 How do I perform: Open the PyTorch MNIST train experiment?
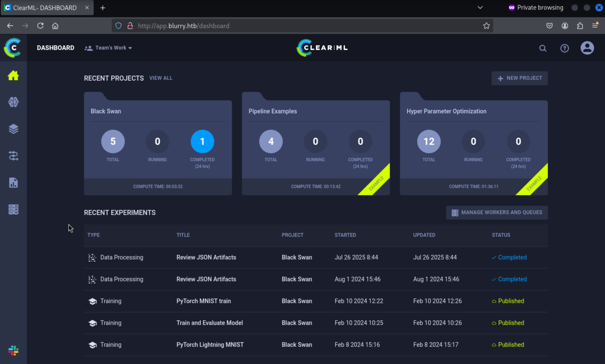click(316, 301)
